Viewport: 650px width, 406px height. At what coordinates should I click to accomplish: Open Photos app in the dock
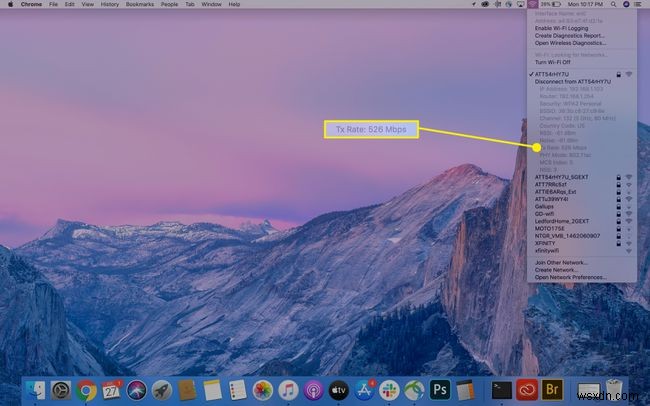click(x=263, y=390)
